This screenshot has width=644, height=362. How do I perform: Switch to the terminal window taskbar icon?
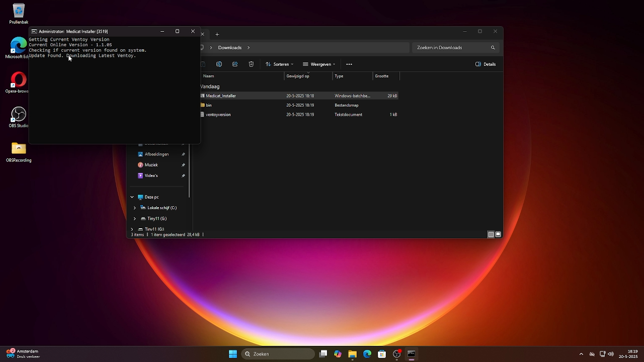(x=411, y=354)
